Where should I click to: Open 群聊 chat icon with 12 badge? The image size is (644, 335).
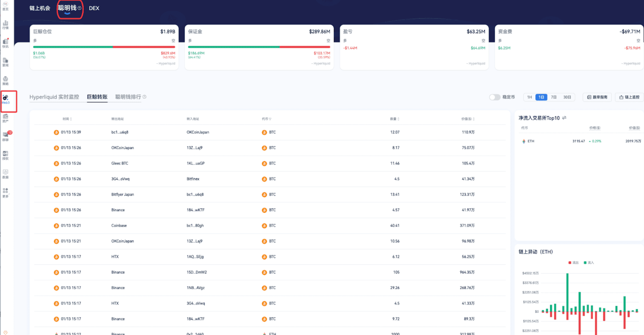(x=6, y=136)
